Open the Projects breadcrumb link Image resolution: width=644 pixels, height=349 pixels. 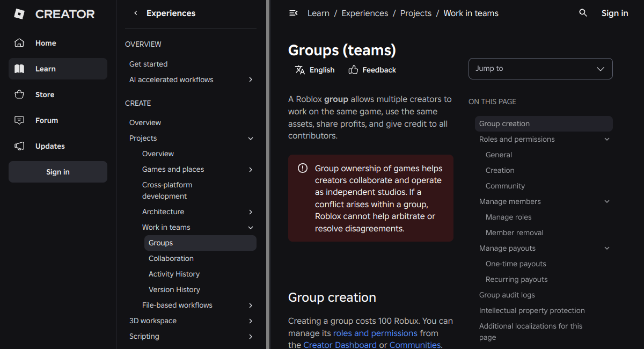pyautogui.click(x=416, y=13)
